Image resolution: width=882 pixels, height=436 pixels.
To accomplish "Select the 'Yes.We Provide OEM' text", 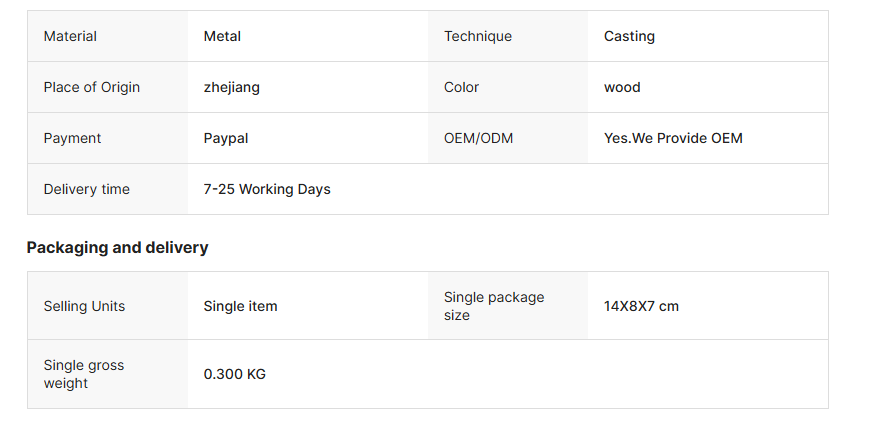I will 673,138.
